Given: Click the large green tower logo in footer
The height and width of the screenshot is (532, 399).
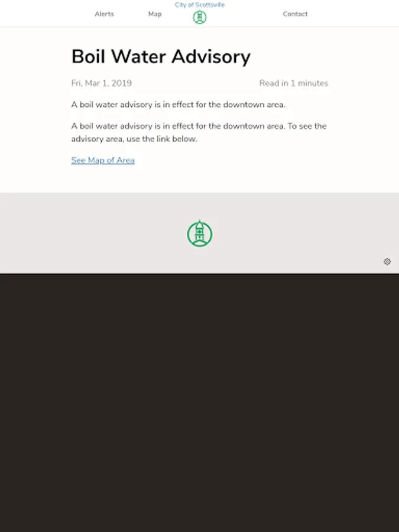Looking at the screenshot, I should (200, 233).
